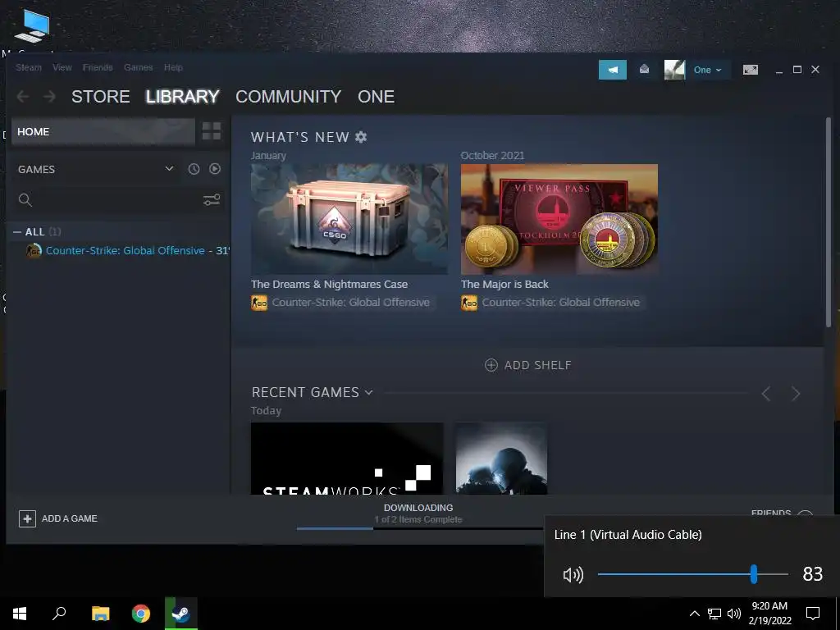
Task: Click the taskbar volume speaker icon
Action: click(x=734, y=614)
